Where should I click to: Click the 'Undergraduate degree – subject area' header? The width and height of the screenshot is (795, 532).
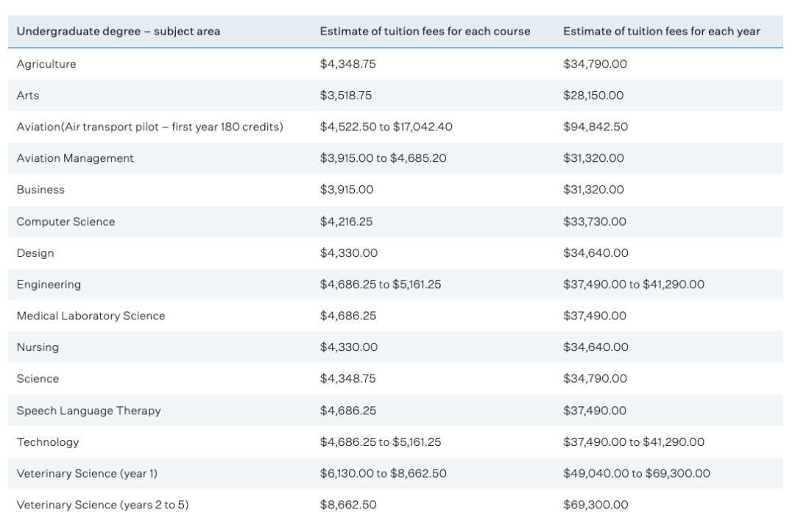119,32
